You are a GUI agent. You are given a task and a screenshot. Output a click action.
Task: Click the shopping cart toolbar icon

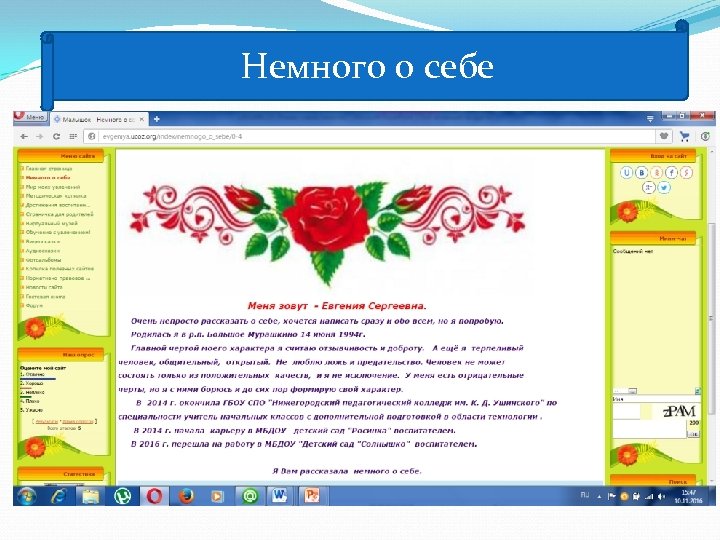pos(685,136)
